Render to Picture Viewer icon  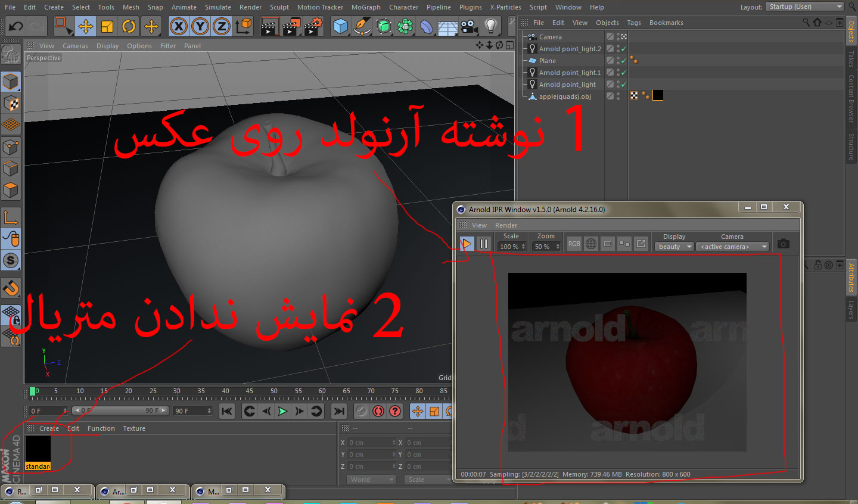tap(291, 26)
